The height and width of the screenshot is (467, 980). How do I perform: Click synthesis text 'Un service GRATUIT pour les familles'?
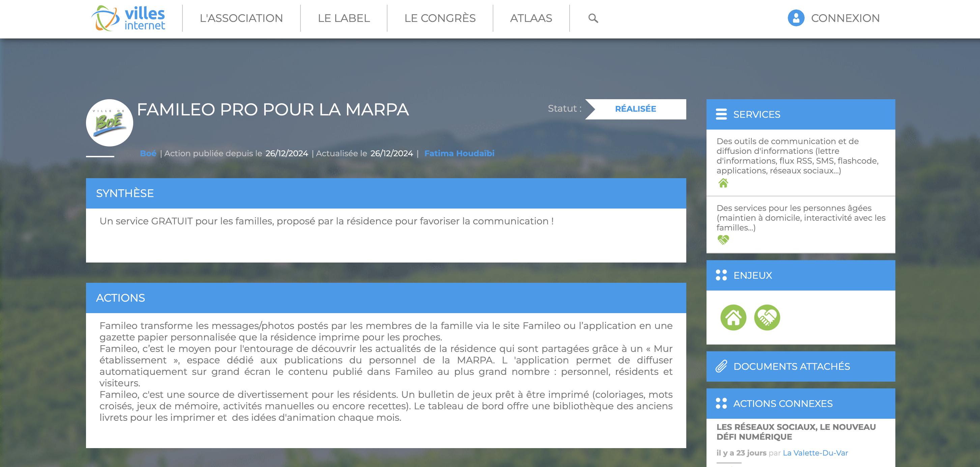click(326, 221)
